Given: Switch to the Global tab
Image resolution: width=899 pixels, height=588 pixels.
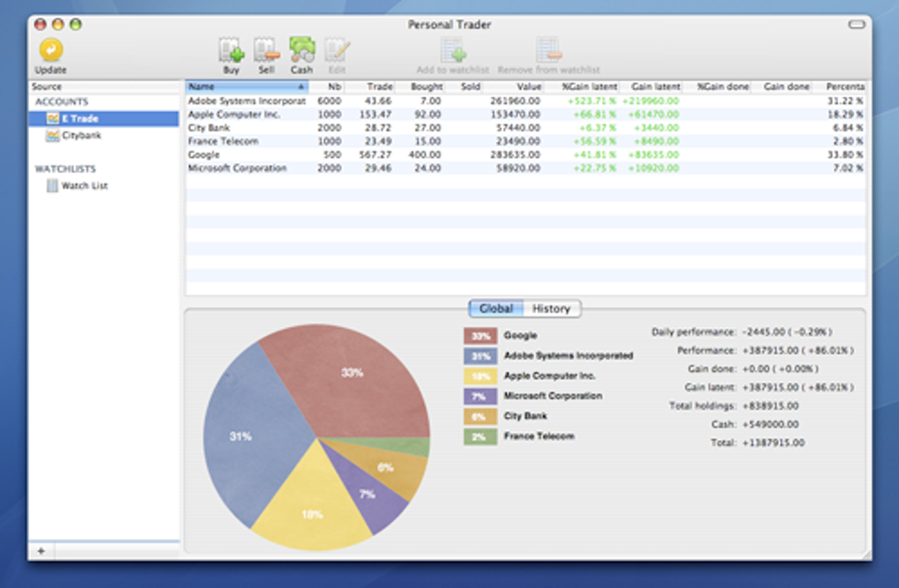Looking at the screenshot, I should point(496,309).
